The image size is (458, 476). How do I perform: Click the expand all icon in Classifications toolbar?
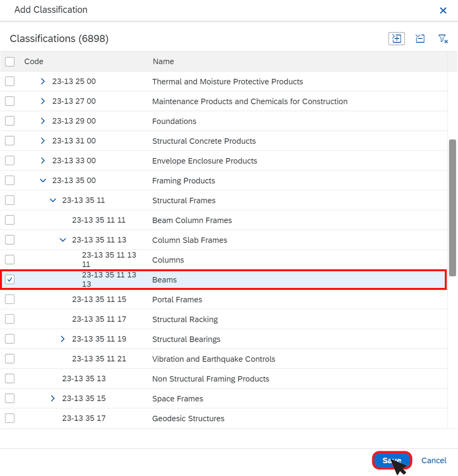point(396,39)
